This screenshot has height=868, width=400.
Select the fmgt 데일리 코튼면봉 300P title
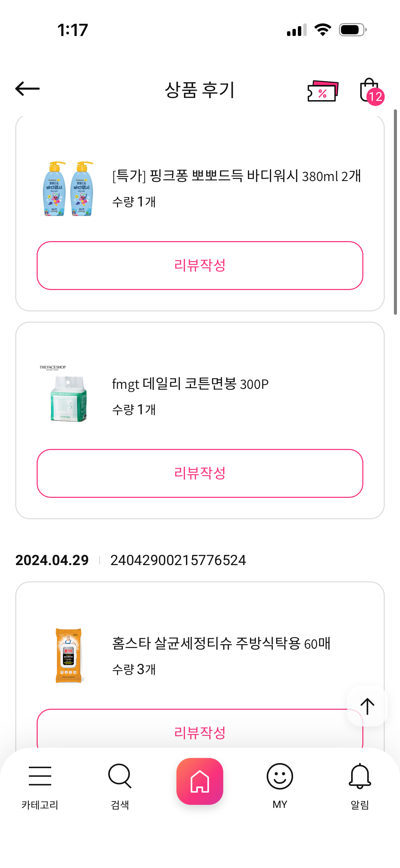pyautogui.click(x=190, y=384)
